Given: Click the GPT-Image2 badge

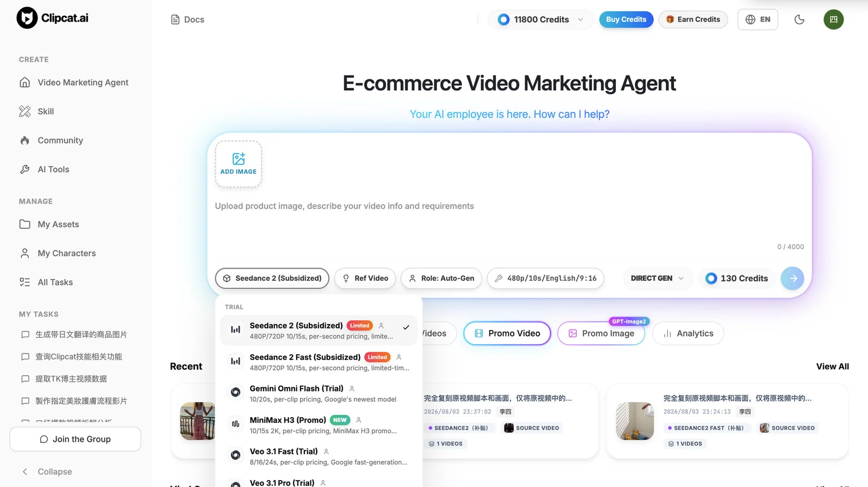Looking at the screenshot, I should pyautogui.click(x=629, y=321).
